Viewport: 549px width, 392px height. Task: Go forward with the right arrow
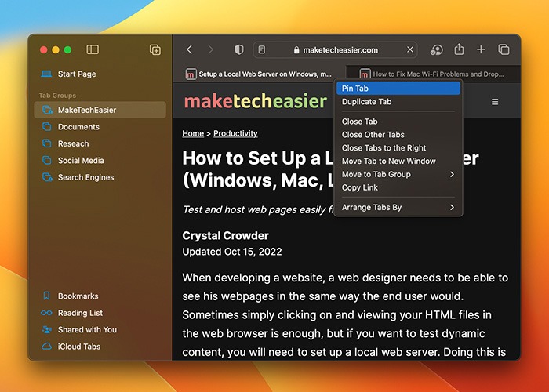(x=210, y=49)
